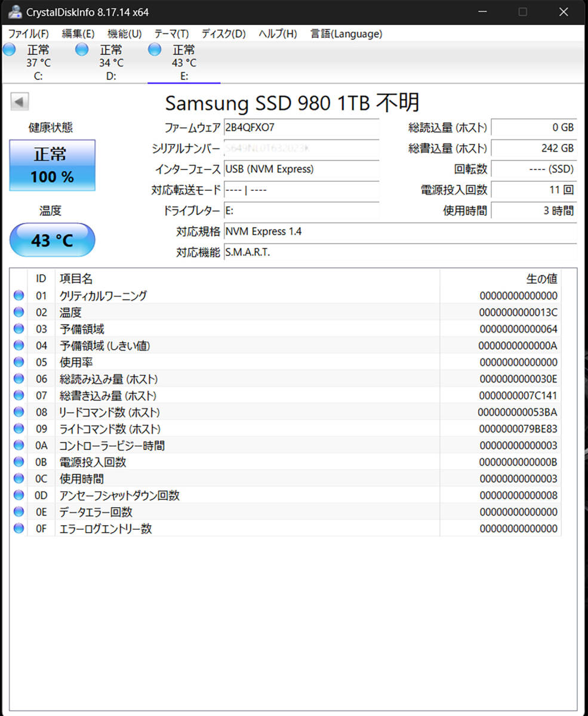
Task: Click status orb for 温度 attribute row
Action: pos(19,312)
